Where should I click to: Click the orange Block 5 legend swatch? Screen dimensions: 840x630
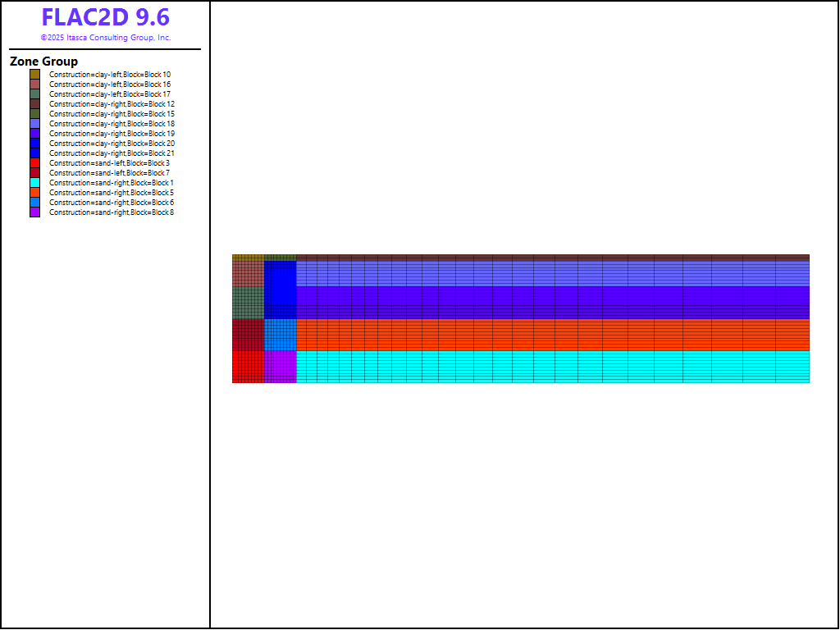pos(34,193)
